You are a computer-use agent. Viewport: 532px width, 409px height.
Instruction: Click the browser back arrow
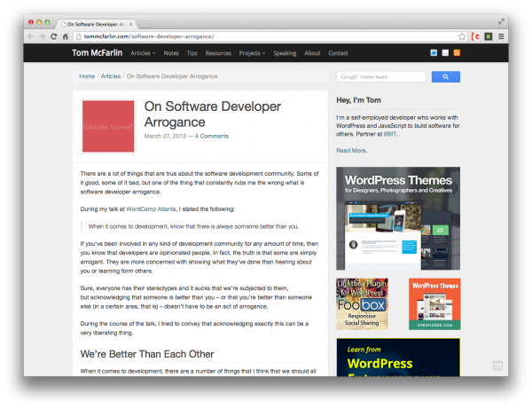[x=31, y=36]
